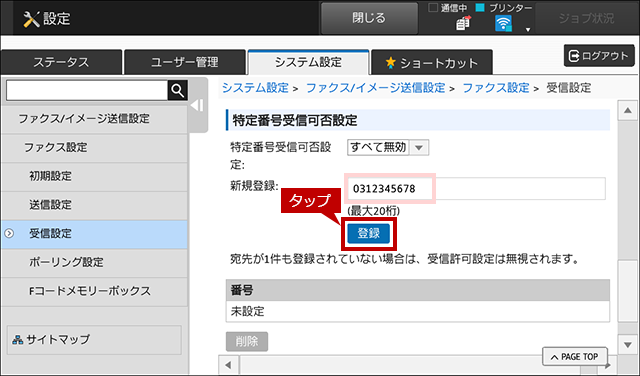
Task: Click vertical scrollbar down arrow
Action: point(627,345)
